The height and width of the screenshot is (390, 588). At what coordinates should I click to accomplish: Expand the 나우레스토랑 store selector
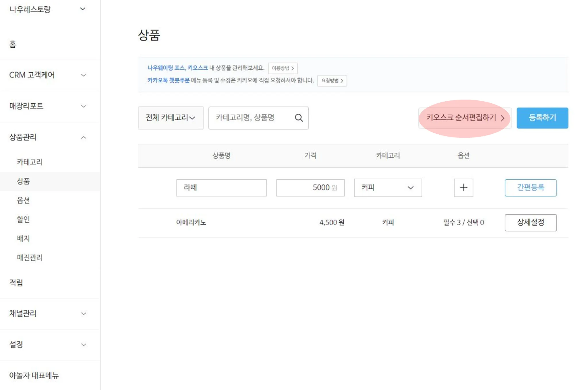pos(83,9)
